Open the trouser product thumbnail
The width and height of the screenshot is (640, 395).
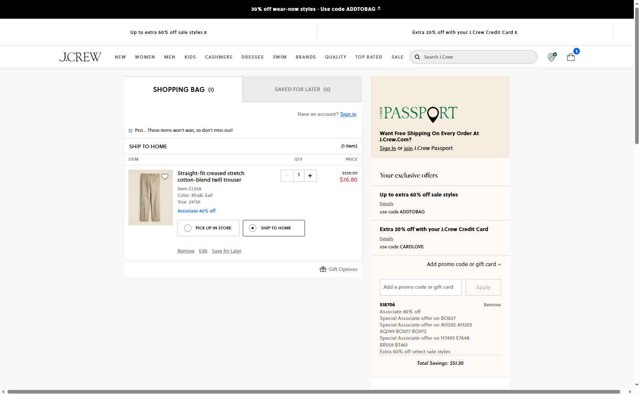[151, 198]
